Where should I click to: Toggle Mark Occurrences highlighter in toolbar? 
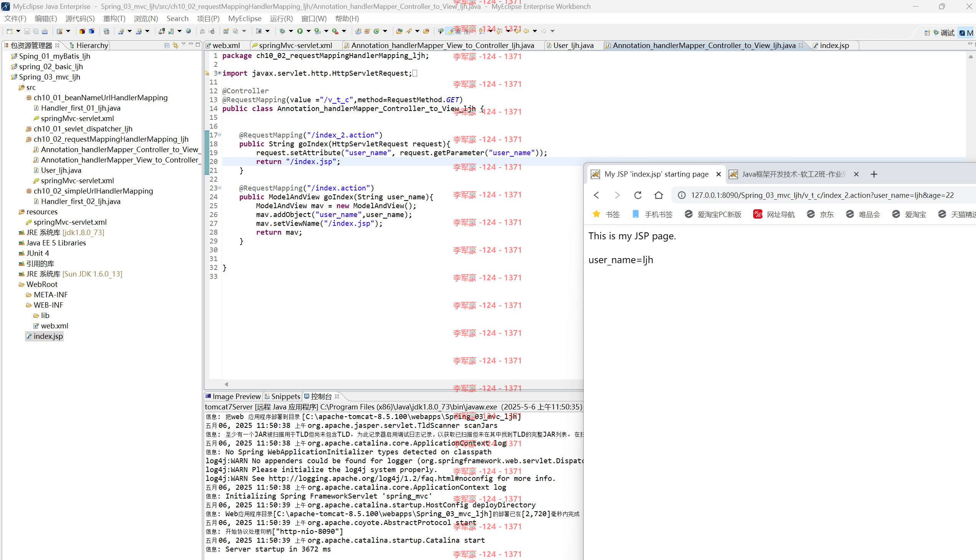(449, 31)
